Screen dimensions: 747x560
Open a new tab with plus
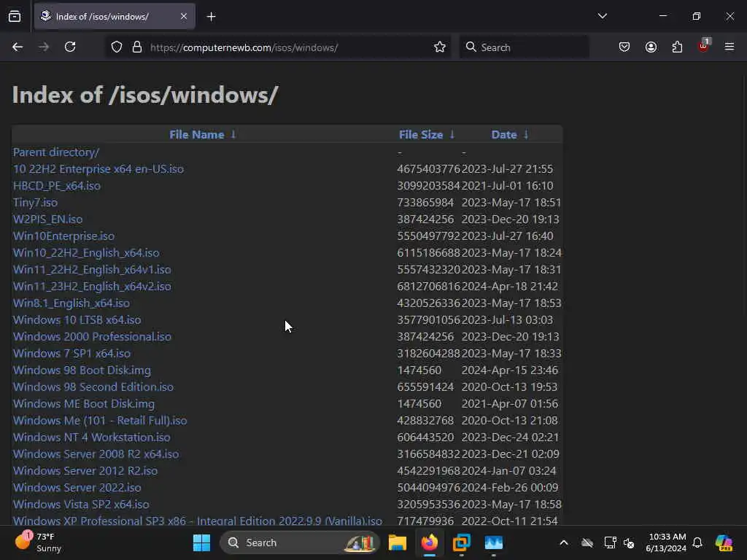click(211, 17)
